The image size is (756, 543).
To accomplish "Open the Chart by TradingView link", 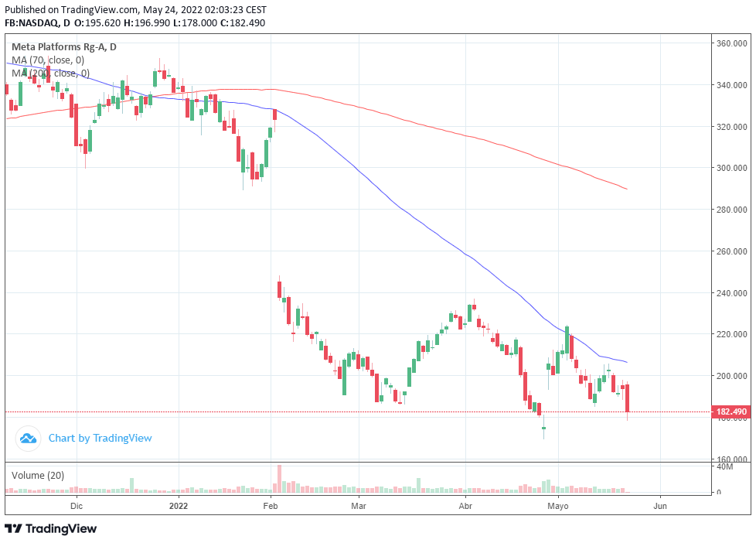I will [100, 439].
